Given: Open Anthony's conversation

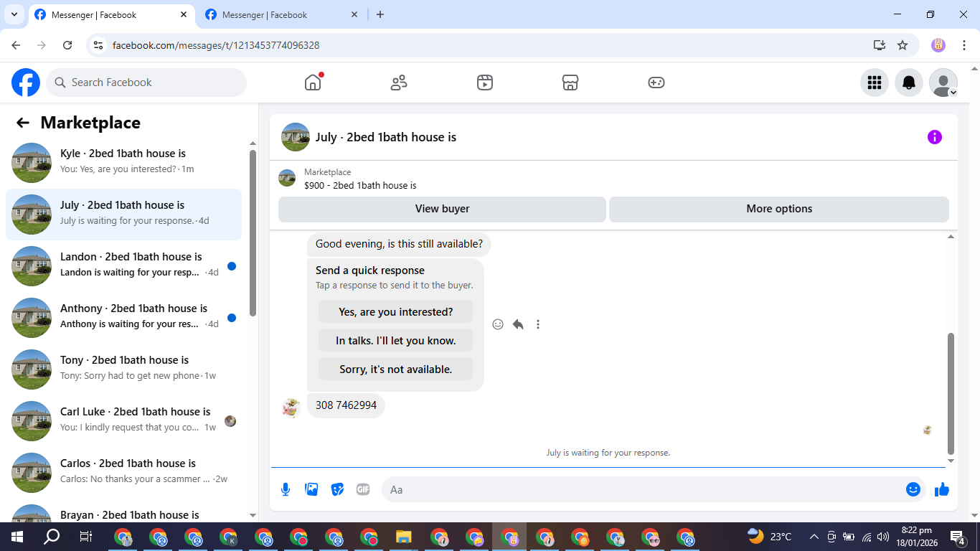Looking at the screenshot, I should pos(124,318).
